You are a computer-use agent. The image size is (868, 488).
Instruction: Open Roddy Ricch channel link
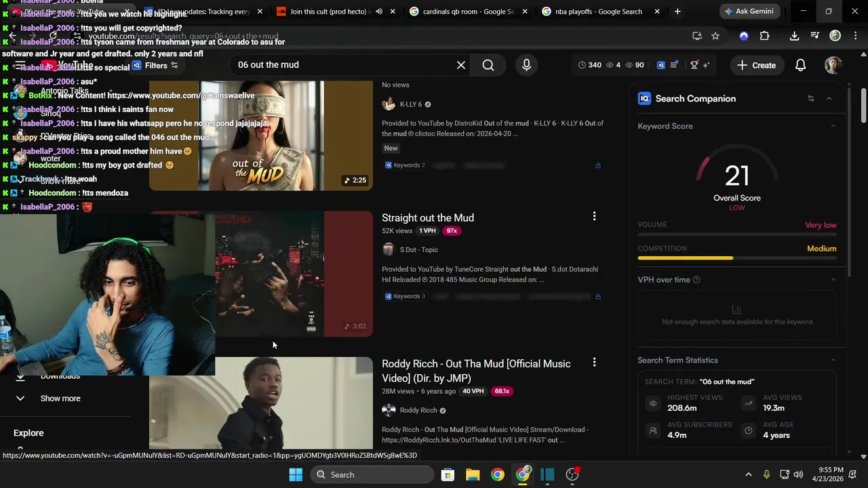418,410
